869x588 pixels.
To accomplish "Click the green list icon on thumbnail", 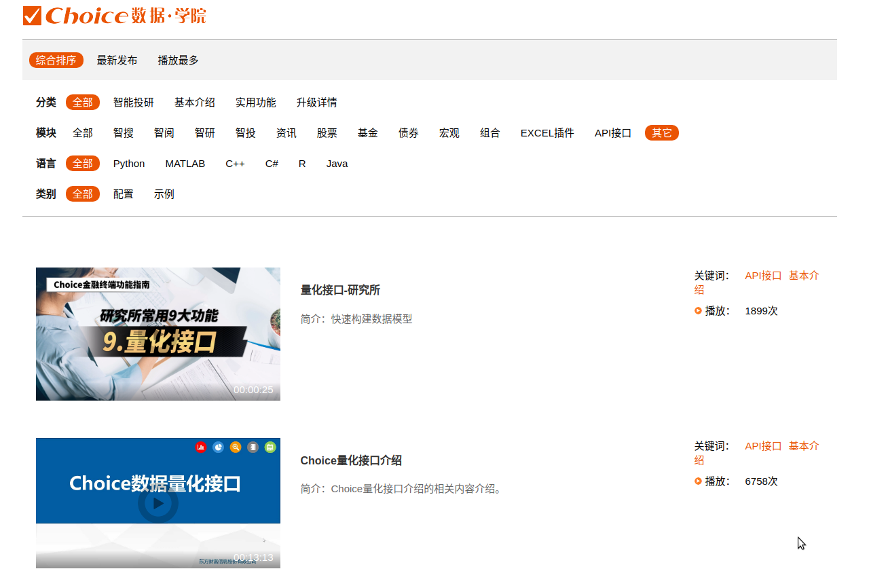I will [270, 447].
